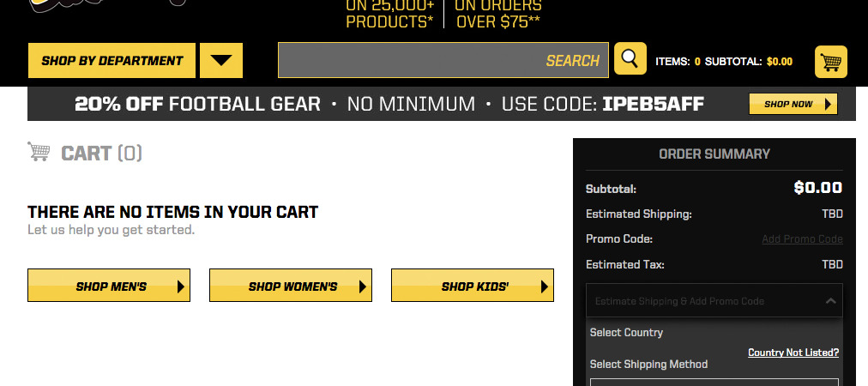Click the cart icon beside the CART (0) heading
868x386 pixels.
(39, 152)
